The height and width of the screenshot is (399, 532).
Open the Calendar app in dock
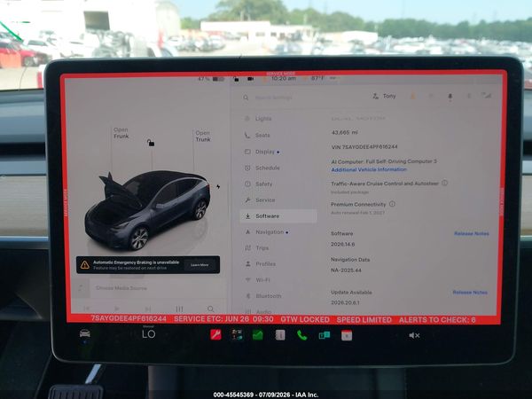(x=347, y=335)
